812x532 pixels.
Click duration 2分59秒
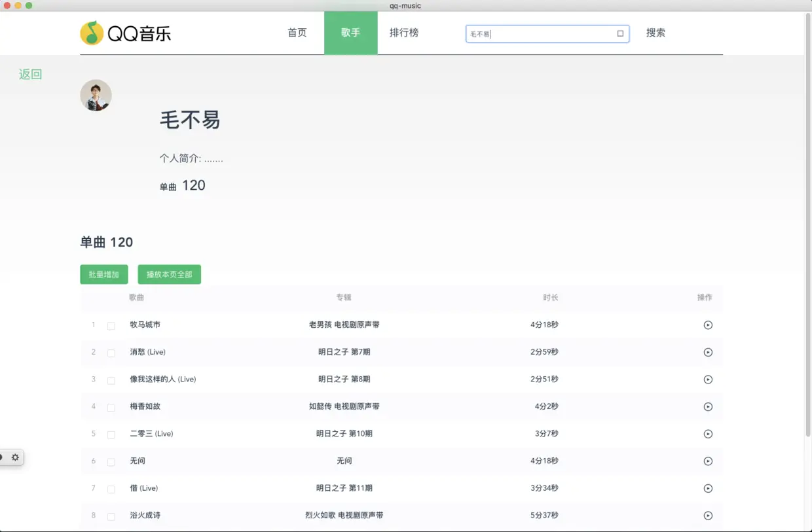coord(544,352)
